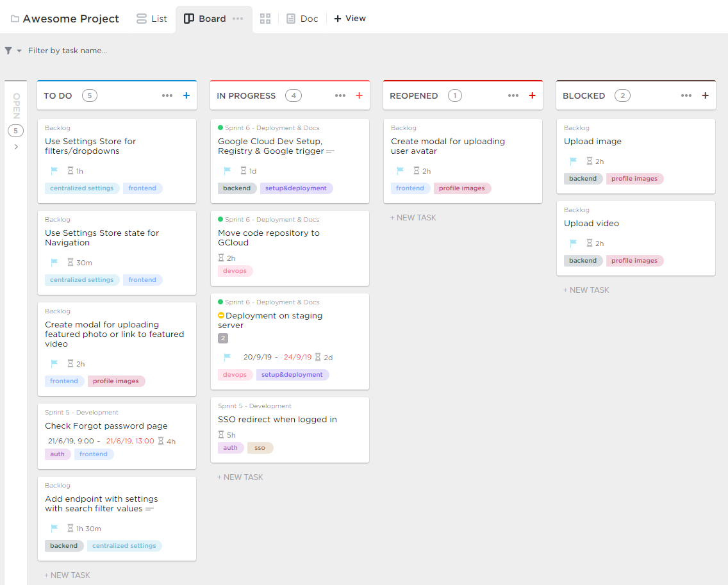
Task: Open the BLOCKED column ellipsis menu
Action: pyautogui.click(x=686, y=95)
